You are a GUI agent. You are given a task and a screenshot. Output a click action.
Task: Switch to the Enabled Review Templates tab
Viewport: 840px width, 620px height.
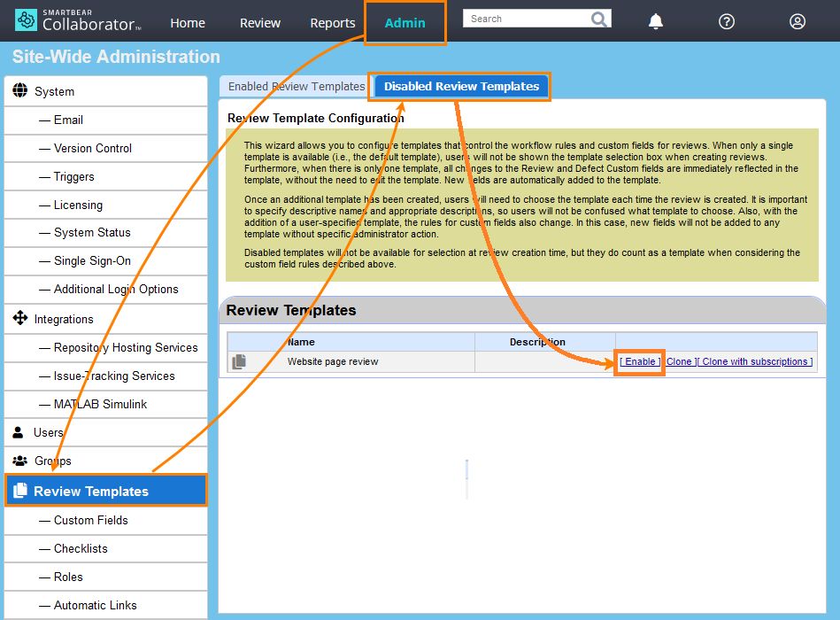coord(295,86)
